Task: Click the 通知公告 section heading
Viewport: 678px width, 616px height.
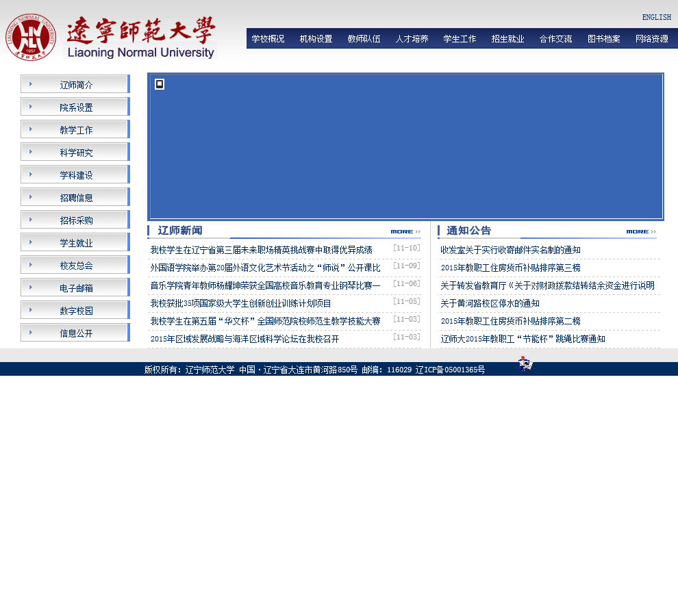Action: click(x=468, y=231)
